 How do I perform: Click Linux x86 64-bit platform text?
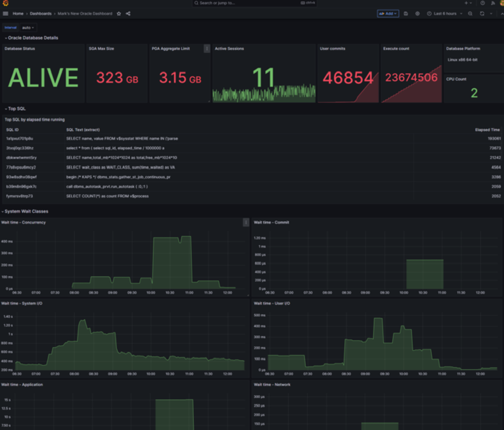[462, 60]
